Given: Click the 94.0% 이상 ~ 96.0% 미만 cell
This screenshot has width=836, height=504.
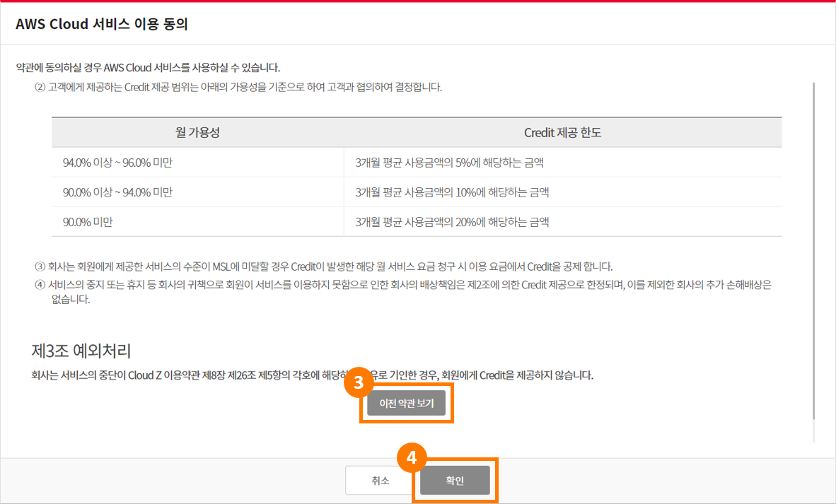Looking at the screenshot, I should coord(198,163).
